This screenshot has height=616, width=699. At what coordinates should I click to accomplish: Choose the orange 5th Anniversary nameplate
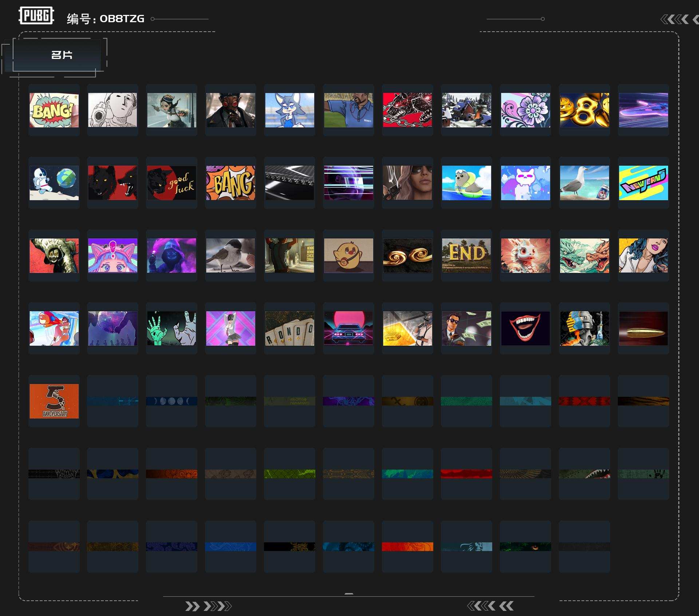point(54,401)
